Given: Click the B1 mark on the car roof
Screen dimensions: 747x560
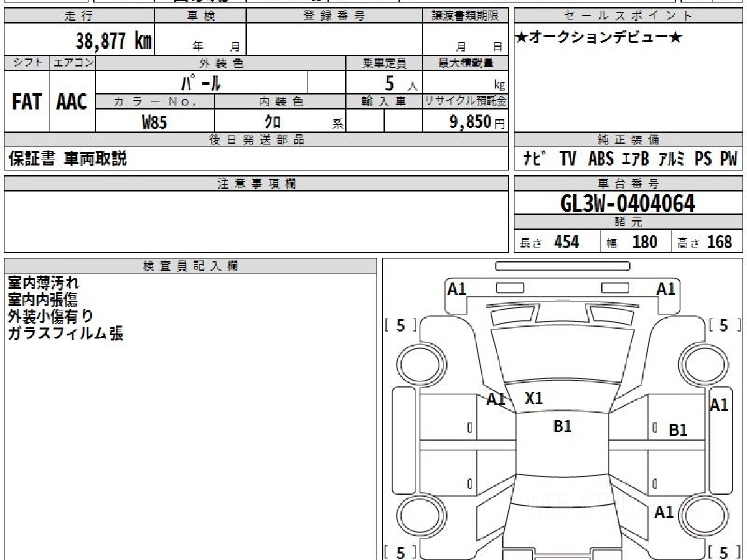Looking at the screenshot, I should point(563,426).
